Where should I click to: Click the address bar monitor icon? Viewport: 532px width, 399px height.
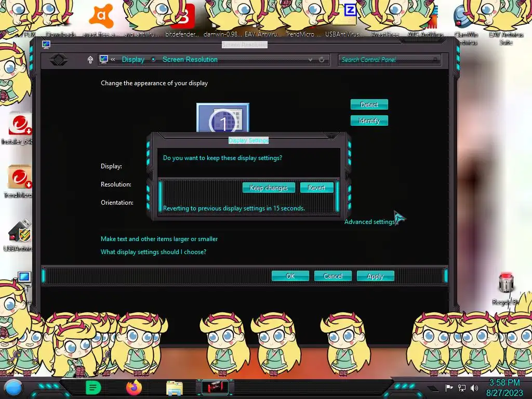[104, 59]
